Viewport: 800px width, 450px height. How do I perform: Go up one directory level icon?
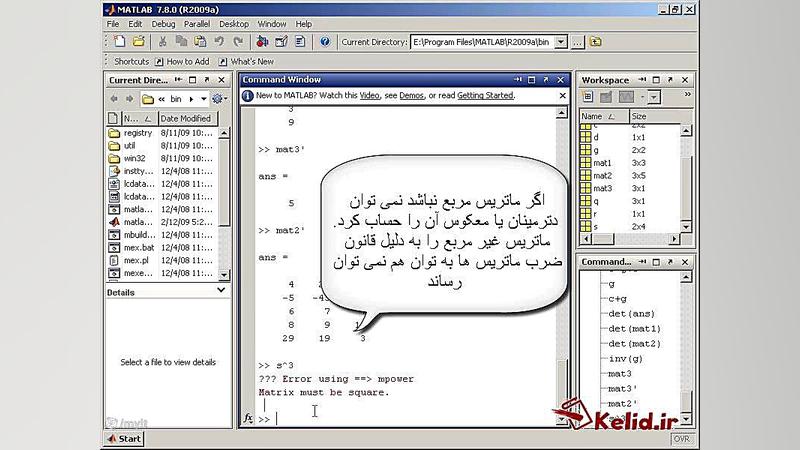595,42
